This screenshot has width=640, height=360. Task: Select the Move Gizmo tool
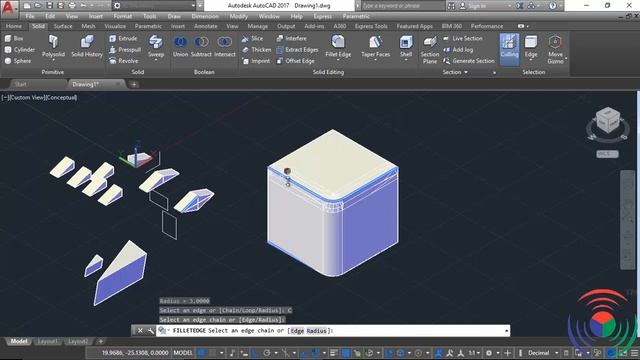click(x=555, y=50)
